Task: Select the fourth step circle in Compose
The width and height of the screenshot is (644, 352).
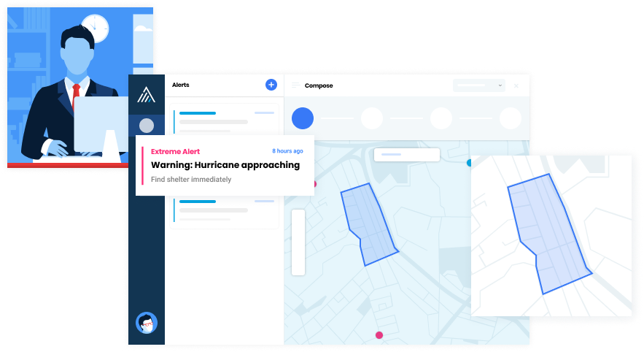Action: coord(511,118)
